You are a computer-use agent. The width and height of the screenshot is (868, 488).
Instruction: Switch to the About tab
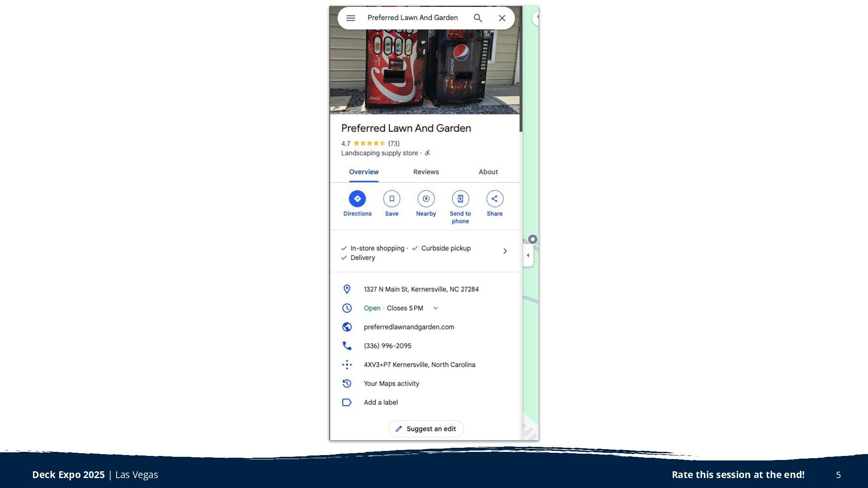(x=488, y=172)
